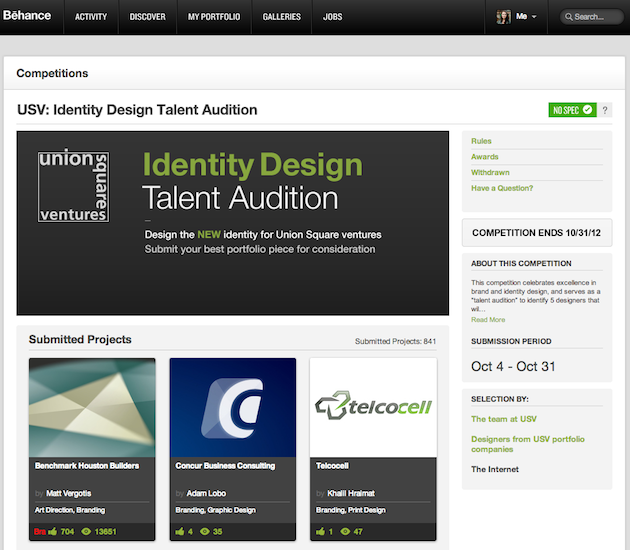Image resolution: width=630 pixels, height=550 pixels.
Task: Click the user profile avatar
Action: click(x=503, y=17)
